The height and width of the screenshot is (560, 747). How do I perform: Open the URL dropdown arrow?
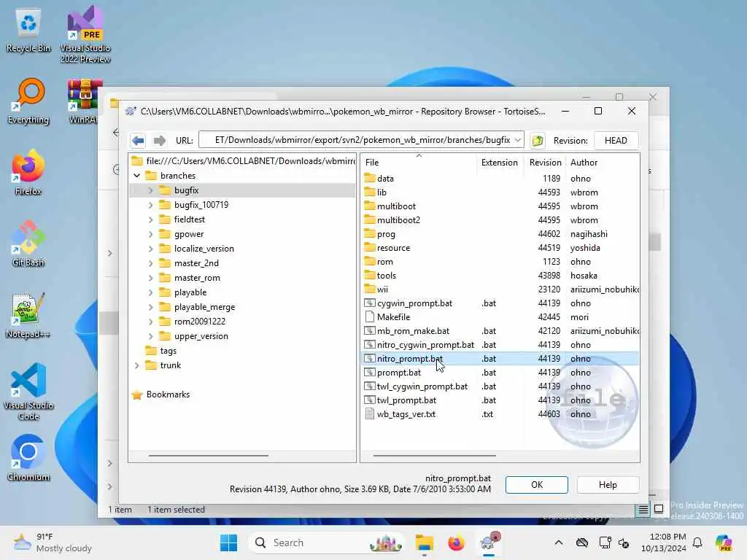click(518, 141)
